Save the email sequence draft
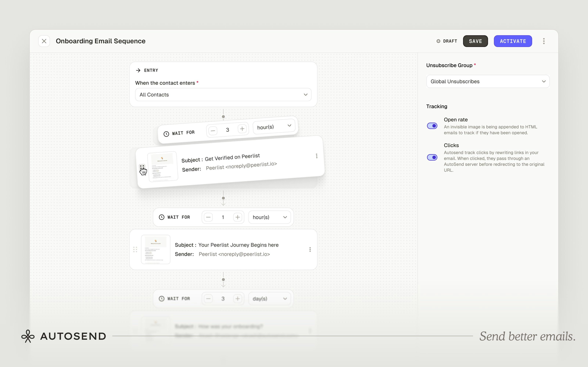 click(475, 41)
